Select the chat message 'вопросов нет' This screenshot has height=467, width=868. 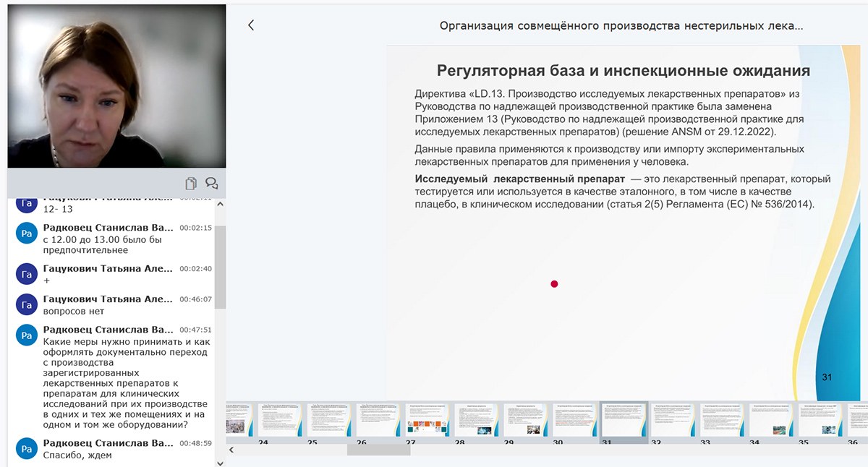[74, 312]
